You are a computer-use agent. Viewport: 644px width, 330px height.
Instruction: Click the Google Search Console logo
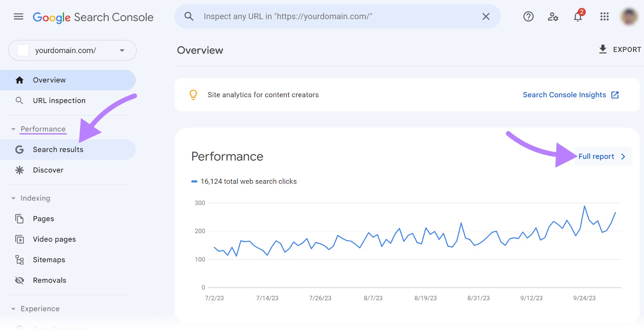(x=93, y=17)
